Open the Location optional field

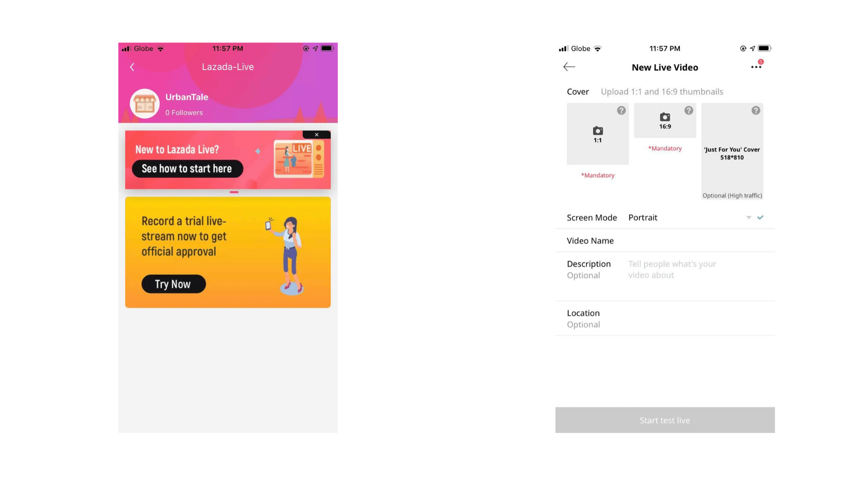pos(665,319)
